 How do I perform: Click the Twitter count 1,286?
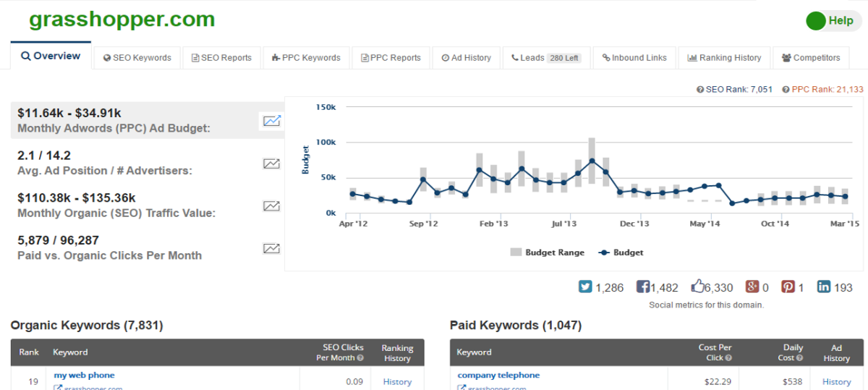[609, 287]
